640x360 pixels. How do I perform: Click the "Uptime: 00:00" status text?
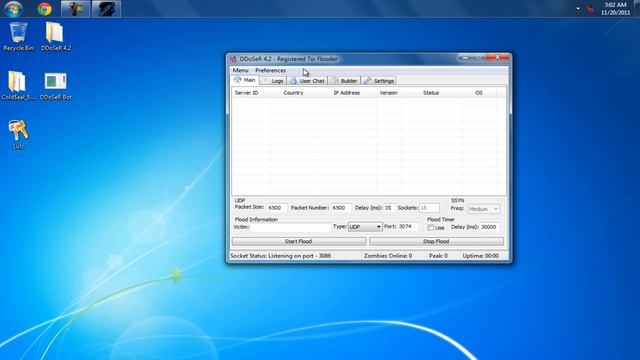coord(480,256)
